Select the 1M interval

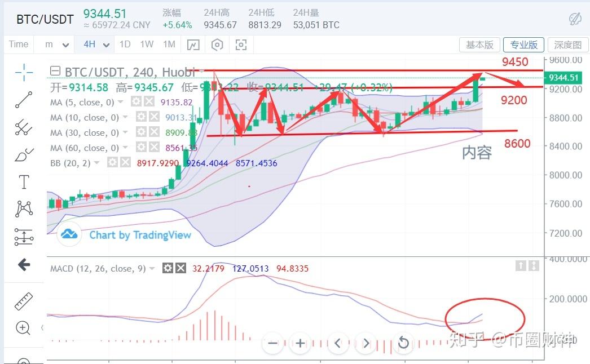click(169, 45)
